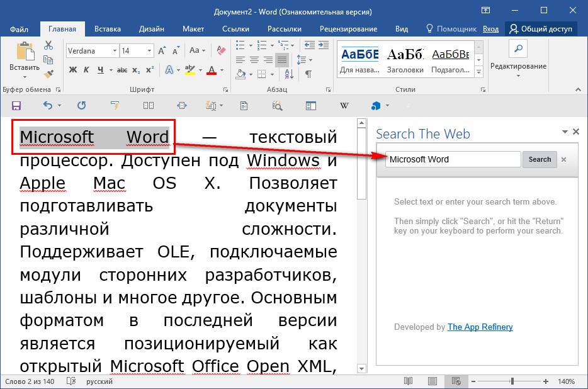The image size is (588, 389).
Task: Switch to Web Layout view in status bar
Action: [456, 381]
